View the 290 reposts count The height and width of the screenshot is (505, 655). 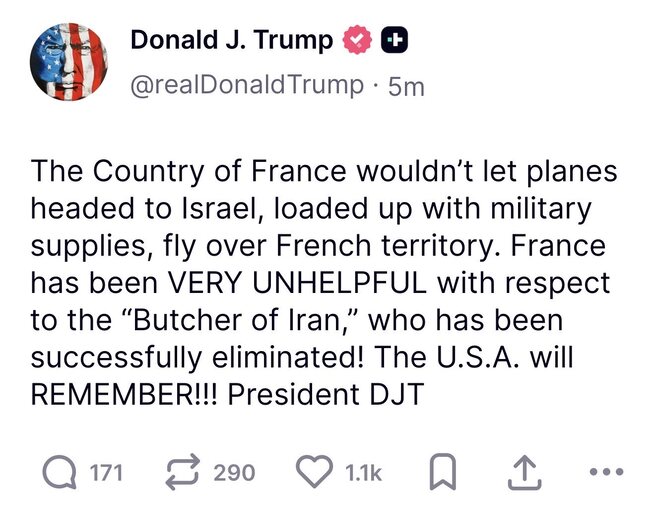click(x=234, y=472)
